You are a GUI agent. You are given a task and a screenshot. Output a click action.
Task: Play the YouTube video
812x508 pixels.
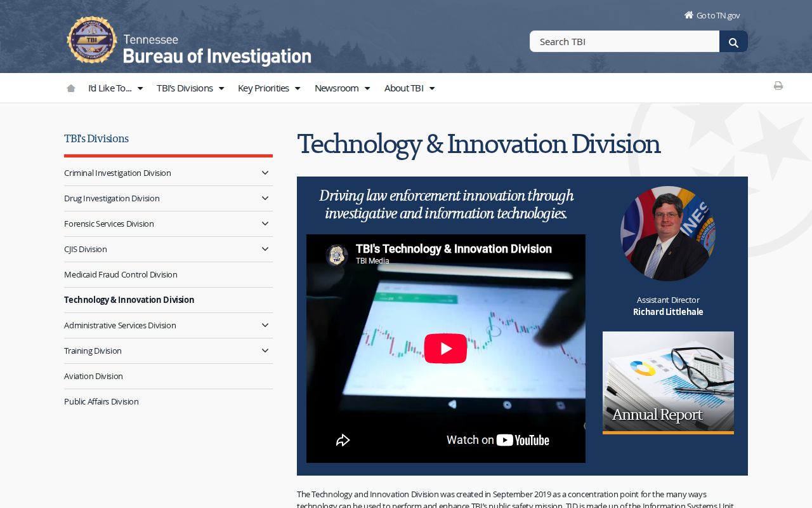(445, 349)
